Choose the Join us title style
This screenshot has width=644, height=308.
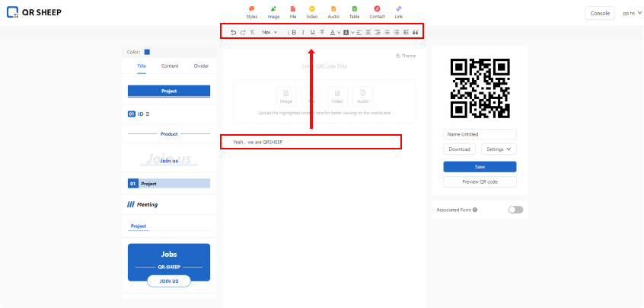(169, 159)
